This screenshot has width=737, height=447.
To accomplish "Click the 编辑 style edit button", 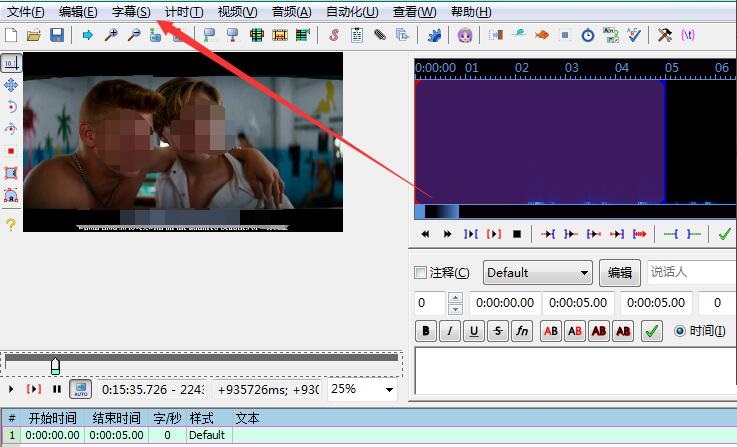I will point(620,273).
